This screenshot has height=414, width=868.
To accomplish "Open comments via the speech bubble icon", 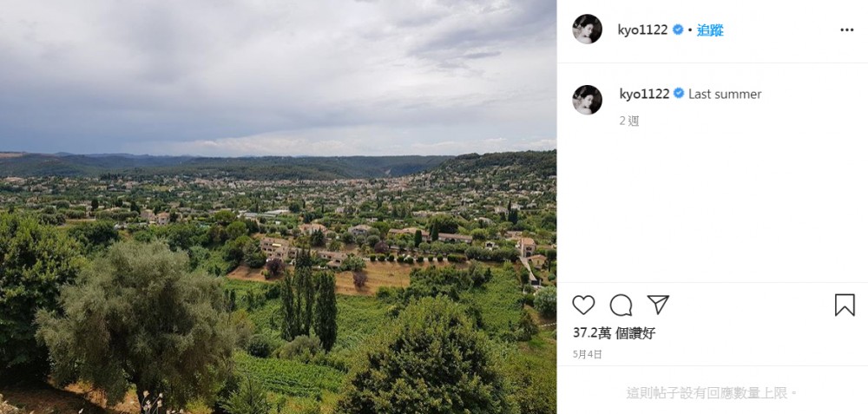I will [x=621, y=305].
